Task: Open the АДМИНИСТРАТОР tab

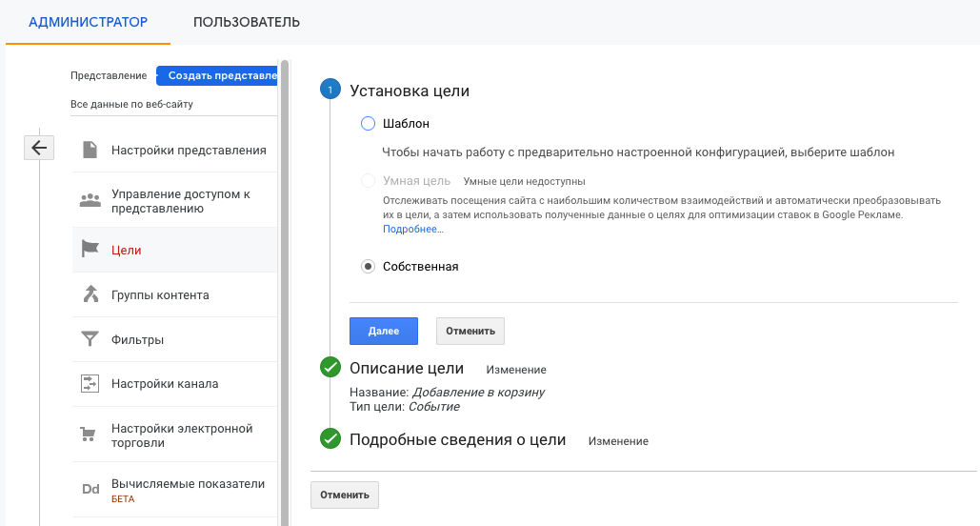Action: click(88, 22)
